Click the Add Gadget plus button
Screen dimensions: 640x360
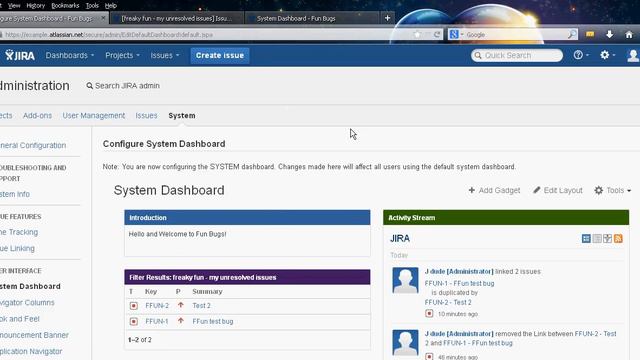pyautogui.click(x=494, y=190)
